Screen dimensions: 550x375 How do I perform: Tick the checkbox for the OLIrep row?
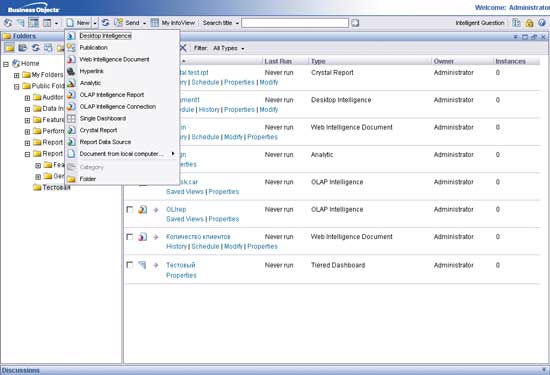129,209
